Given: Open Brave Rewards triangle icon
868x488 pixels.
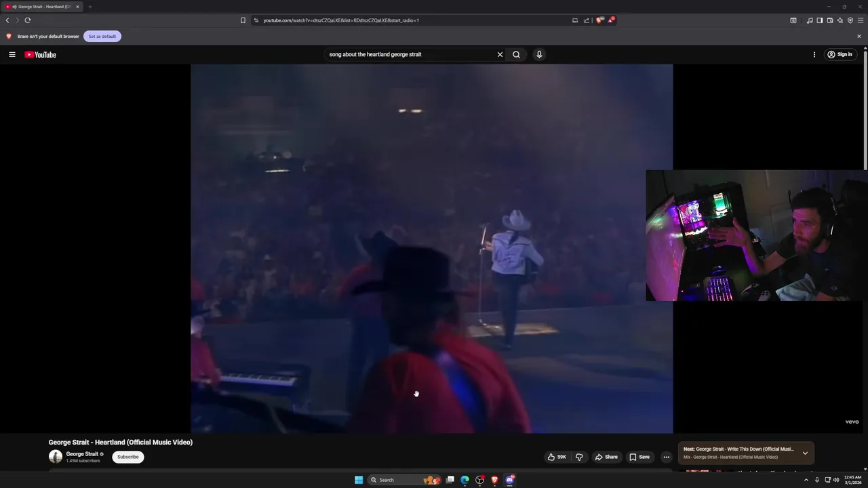Looking at the screenshot, I should point(610,20).
